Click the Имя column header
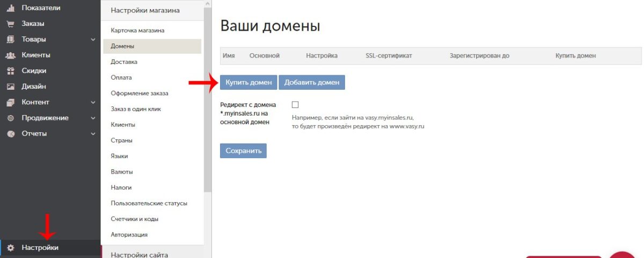The image size is (644, 258). [229, 55]
